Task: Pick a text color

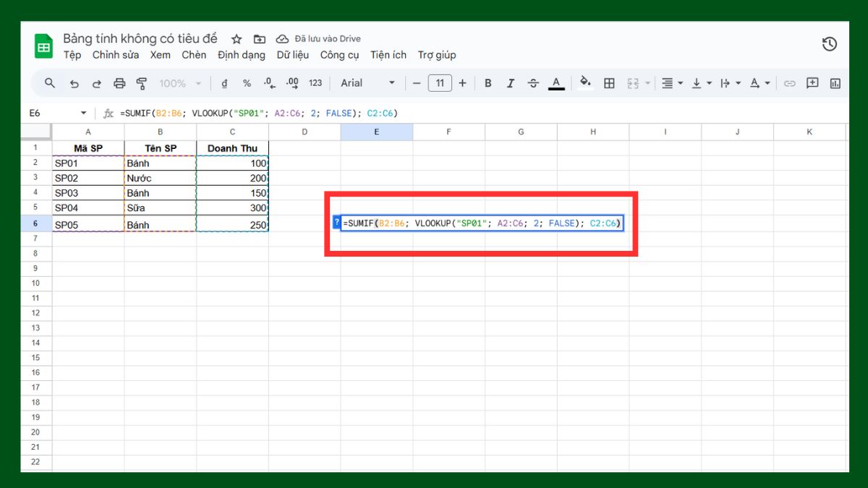Action: 556,83
